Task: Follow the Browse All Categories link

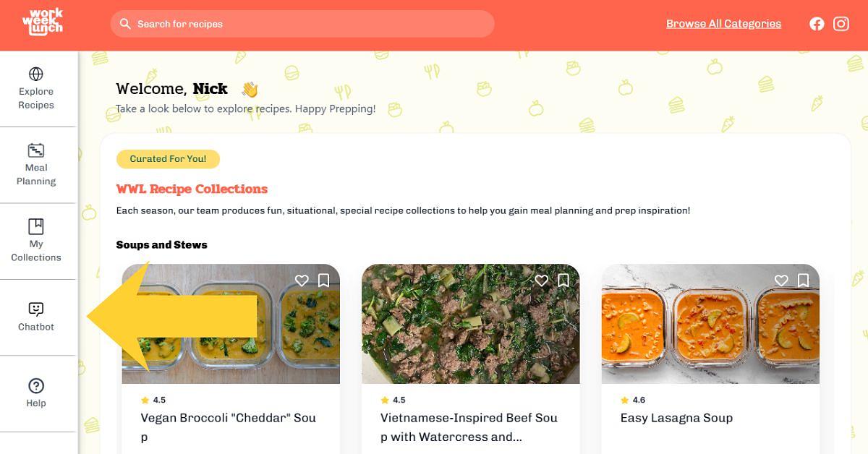Action: [x=723, y=24]
